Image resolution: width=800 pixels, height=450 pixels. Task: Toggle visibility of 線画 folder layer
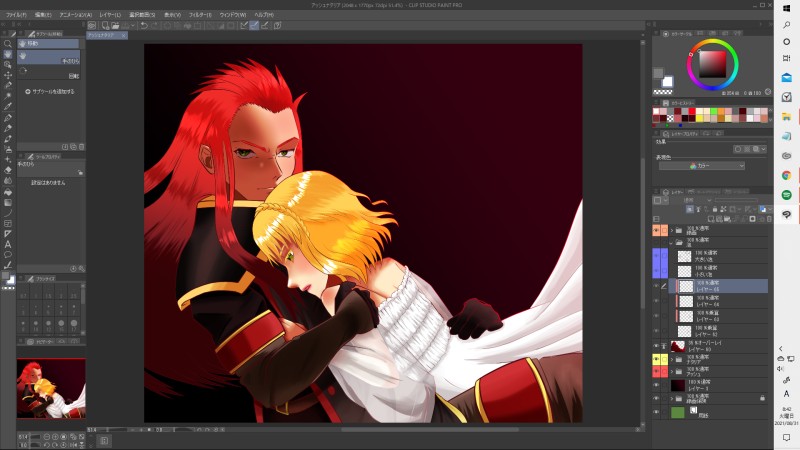pyautogui.click(x=656, y=231)
